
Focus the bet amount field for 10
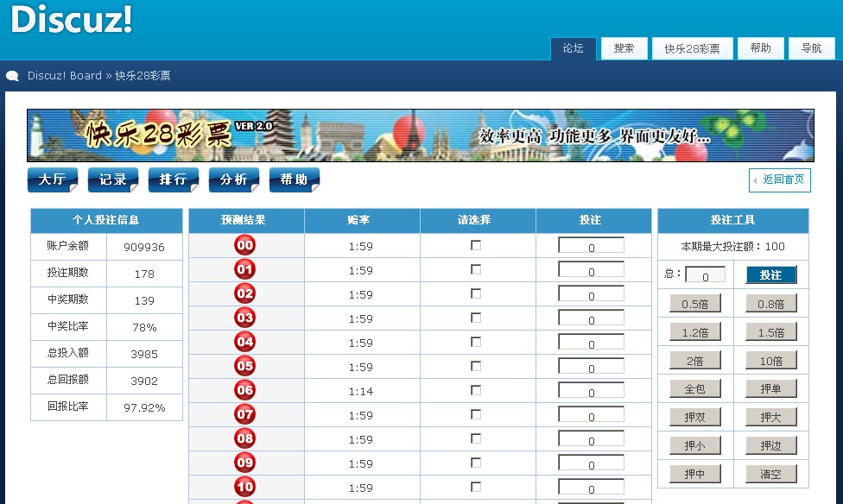pyautogui.click(x=591, y=488)
